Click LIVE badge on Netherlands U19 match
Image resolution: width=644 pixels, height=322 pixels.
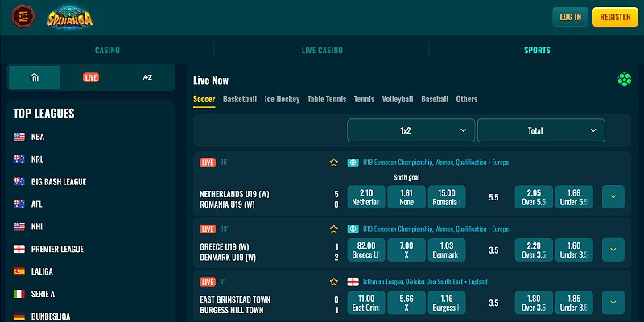tap(208, 163)
